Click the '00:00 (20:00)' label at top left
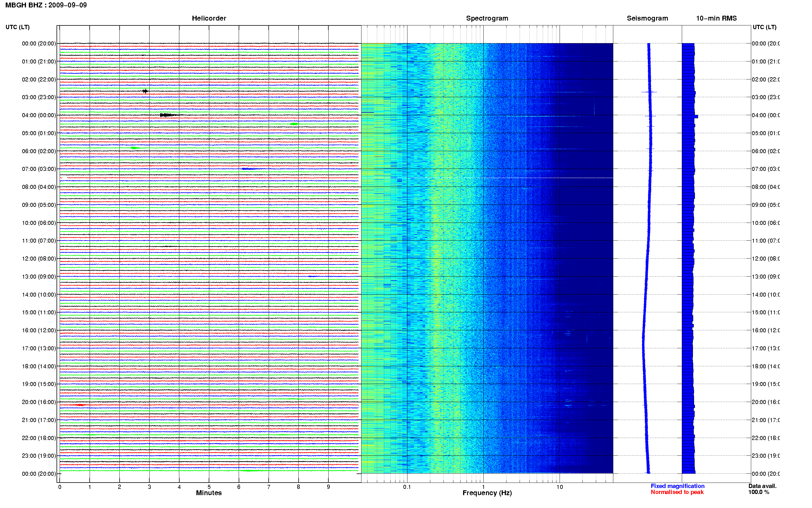 (x=39, y=43)
